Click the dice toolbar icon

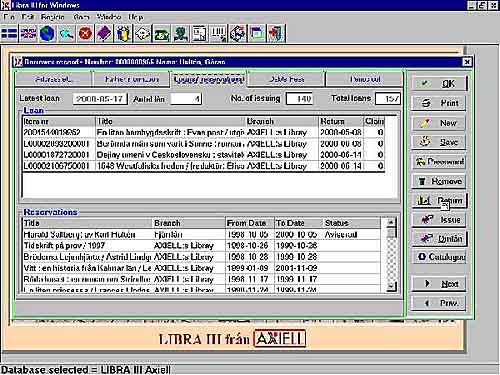[x=237, y=34]
